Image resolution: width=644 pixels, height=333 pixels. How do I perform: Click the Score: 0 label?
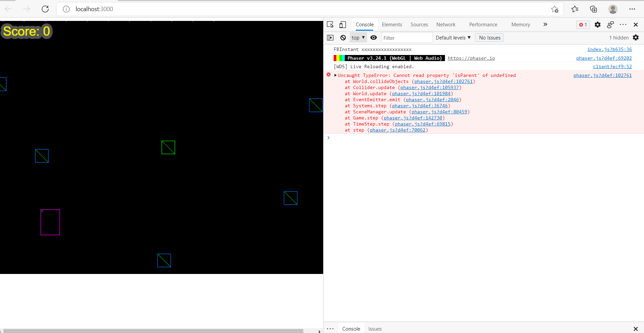pos(27,31)
